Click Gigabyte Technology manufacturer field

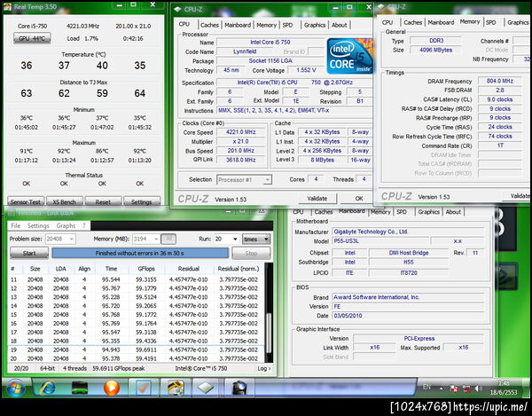point(408,232)
